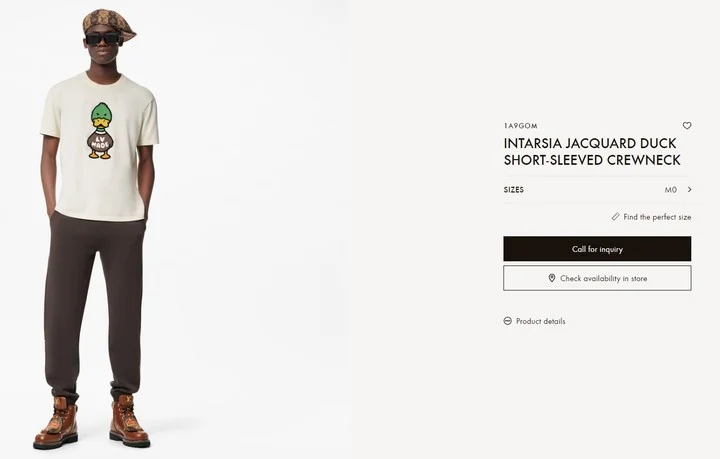Click the LV MADE text on the duck
The width and height of the screenshot is (720, 459).
(x=100, y=142)
